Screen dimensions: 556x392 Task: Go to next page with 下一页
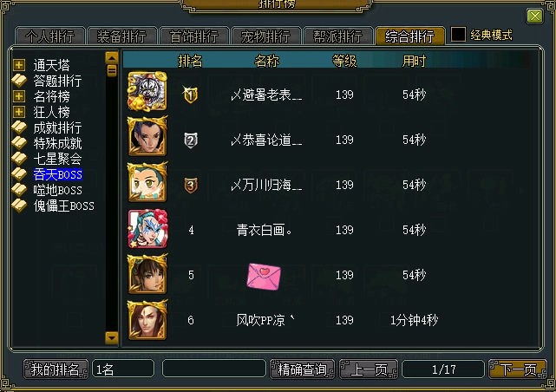(517, 369)
